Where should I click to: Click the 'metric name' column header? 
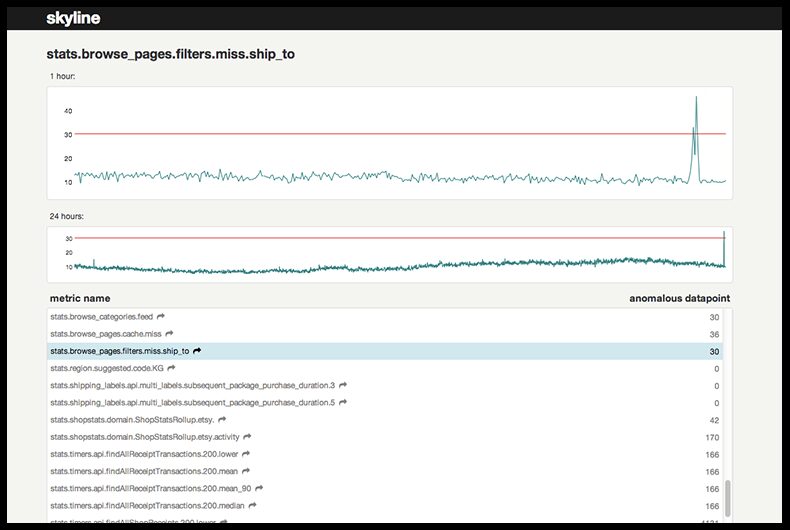(80, 298)
